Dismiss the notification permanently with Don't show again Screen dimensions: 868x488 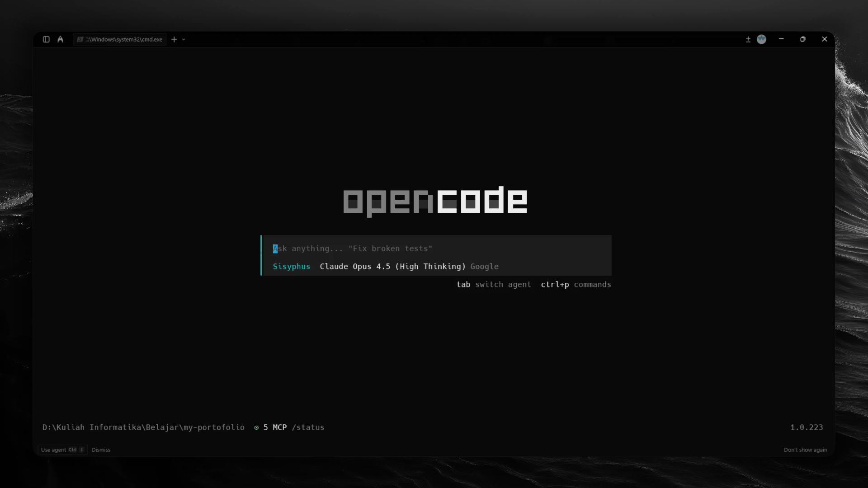click(x=805, y=450)
